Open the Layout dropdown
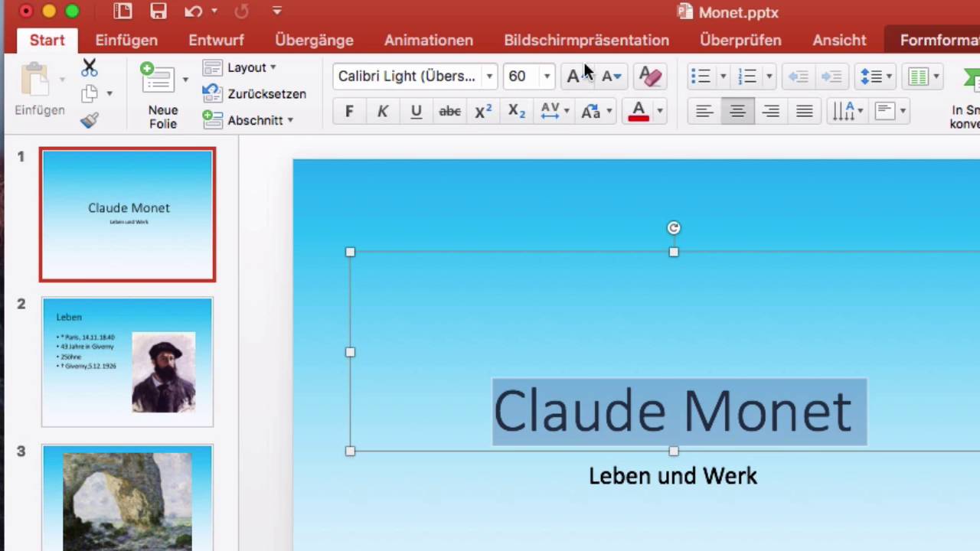Screen dimensions: 980x551 (239, 67)
